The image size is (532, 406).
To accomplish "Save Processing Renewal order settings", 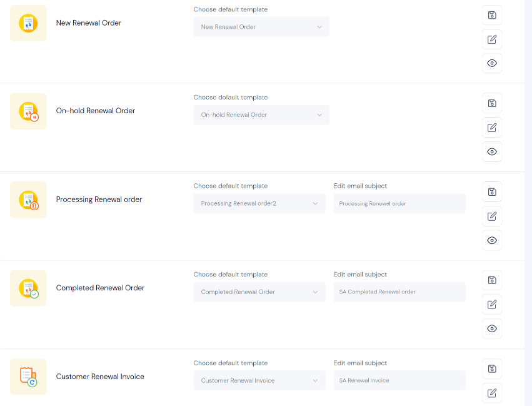I will (x=492, y=192).
